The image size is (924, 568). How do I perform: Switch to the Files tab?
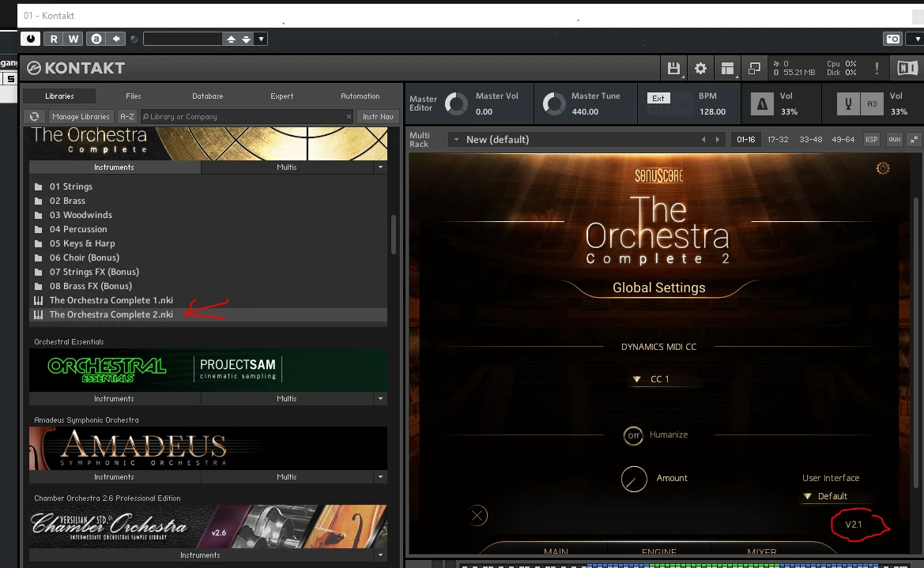coord(133,96)
